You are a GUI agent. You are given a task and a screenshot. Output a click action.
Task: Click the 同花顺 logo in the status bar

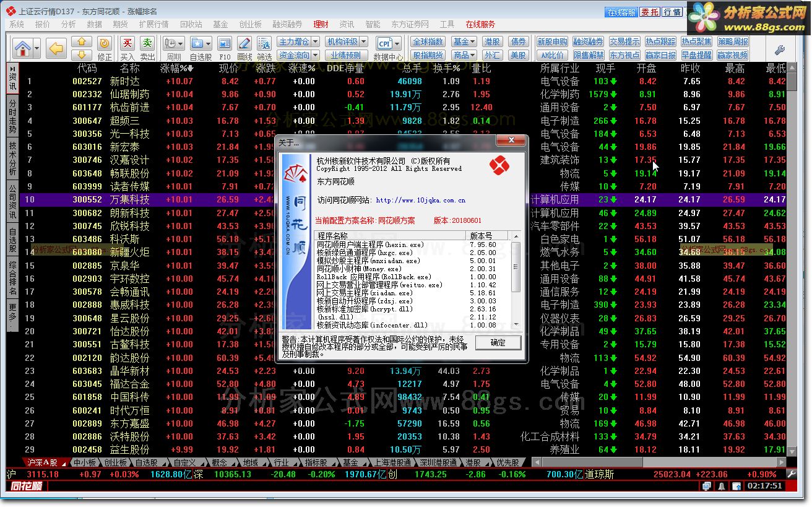(27, 486)
